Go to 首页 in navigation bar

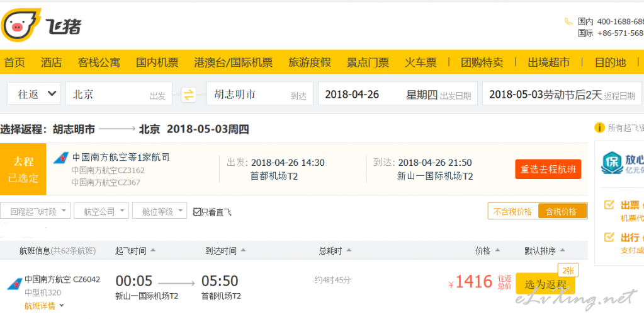click(14, 62)
